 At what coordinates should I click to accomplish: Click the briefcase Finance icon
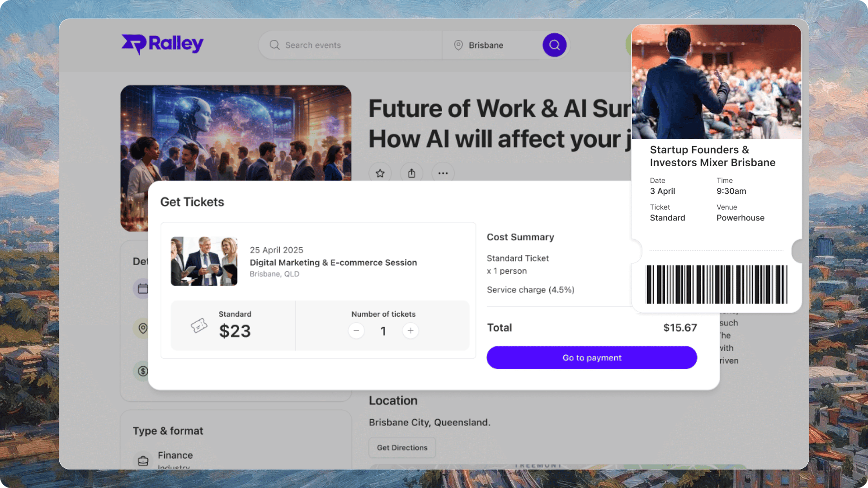coord(143,460)
